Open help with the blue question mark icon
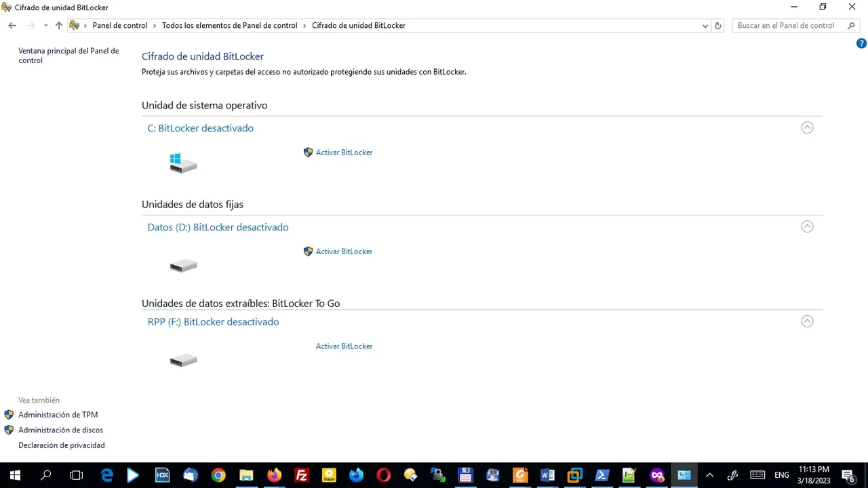This screenshot has width=868, height=488. click(861, 43)
